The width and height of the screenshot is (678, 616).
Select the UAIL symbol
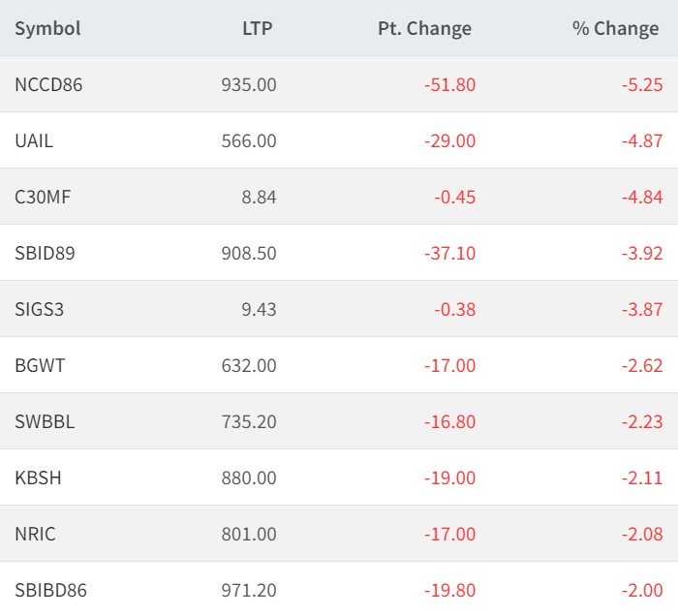tap(34, 140)
